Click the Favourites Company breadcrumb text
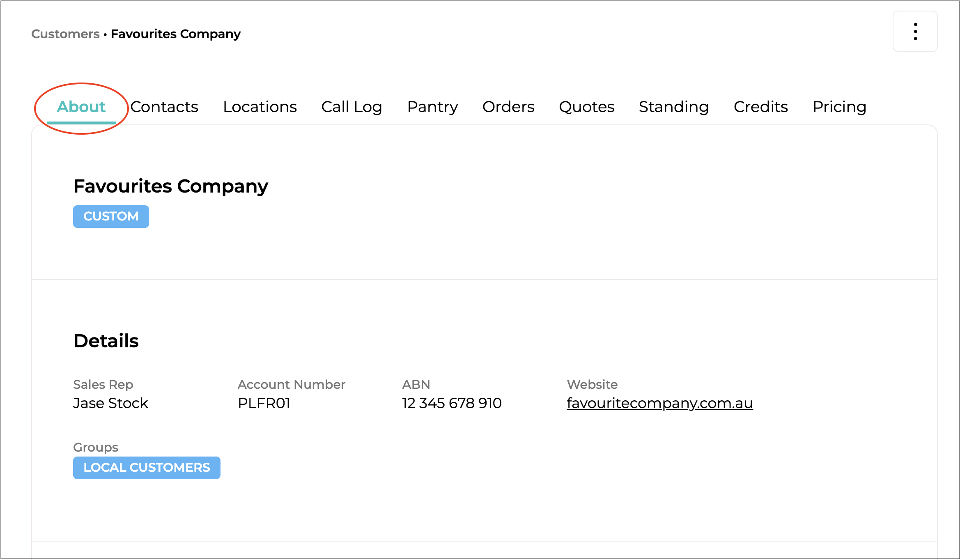Viewport: 960px width, 560px height. (176, 34)
